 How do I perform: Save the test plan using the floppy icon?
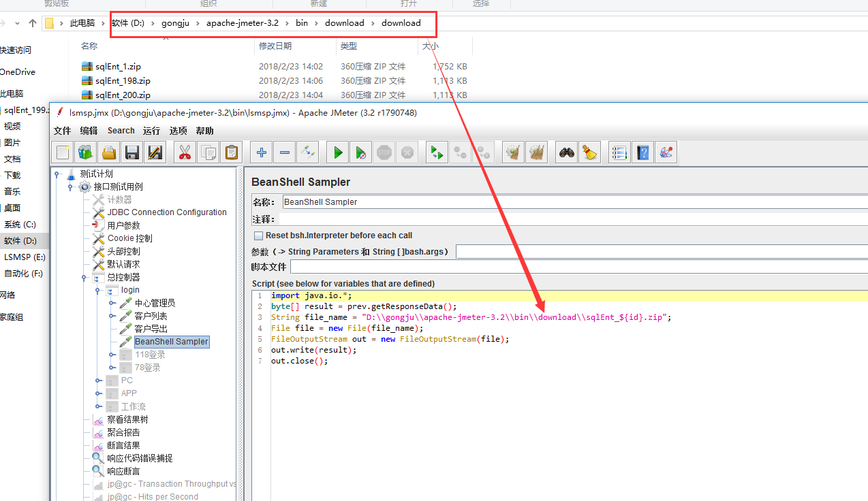[132, 152]
